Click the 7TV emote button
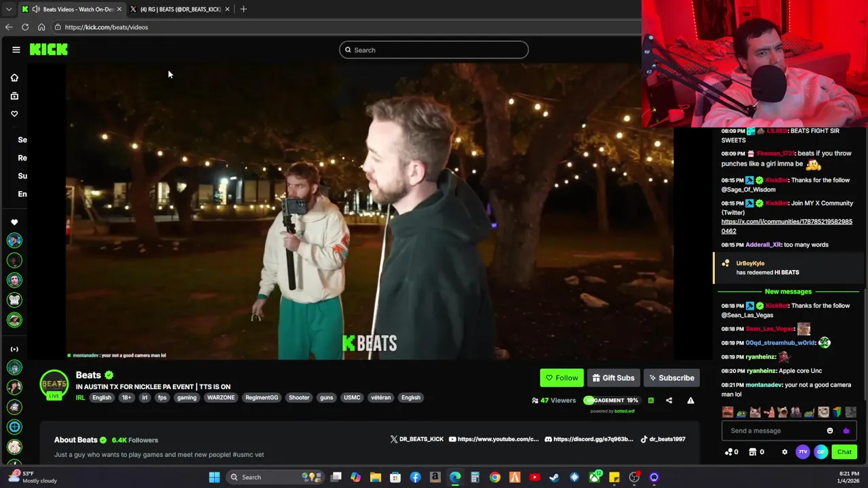This screenshot has height=488, width=868. click(803, 452)
